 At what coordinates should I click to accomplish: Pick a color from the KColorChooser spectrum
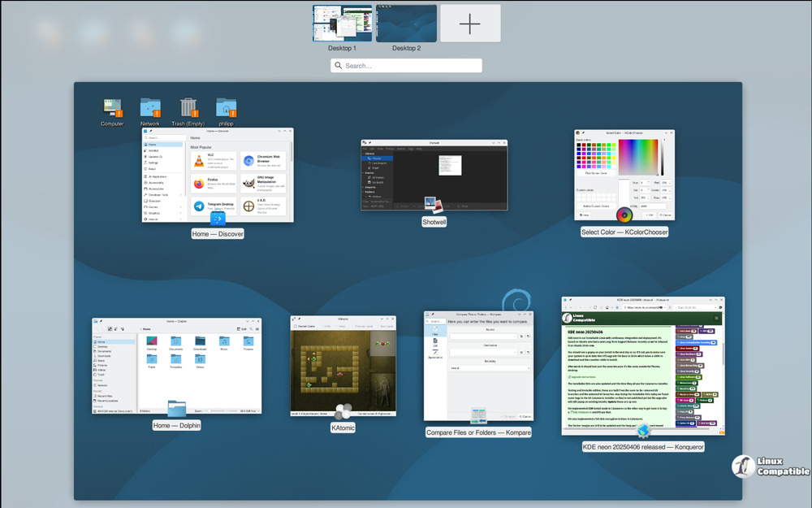point(637,158)
